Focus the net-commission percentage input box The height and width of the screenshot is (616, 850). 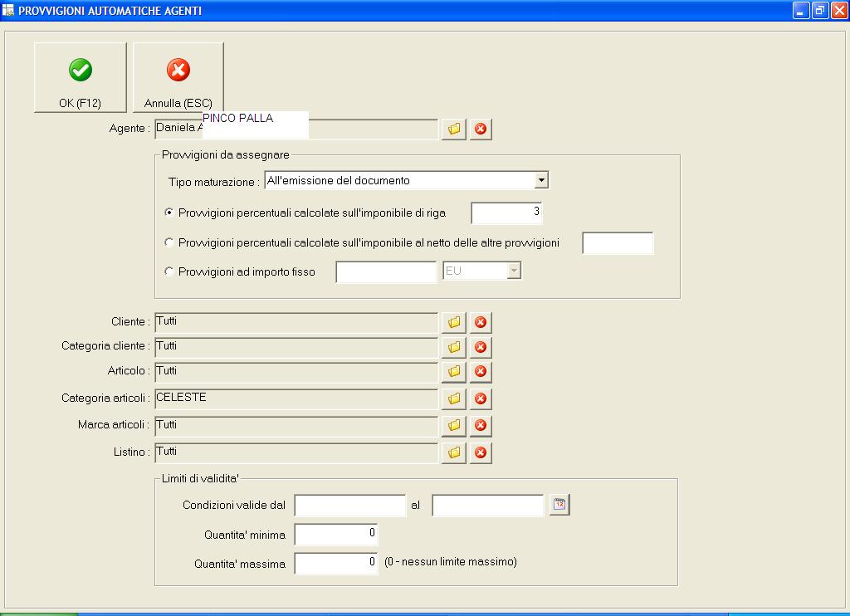pos(618,243)
